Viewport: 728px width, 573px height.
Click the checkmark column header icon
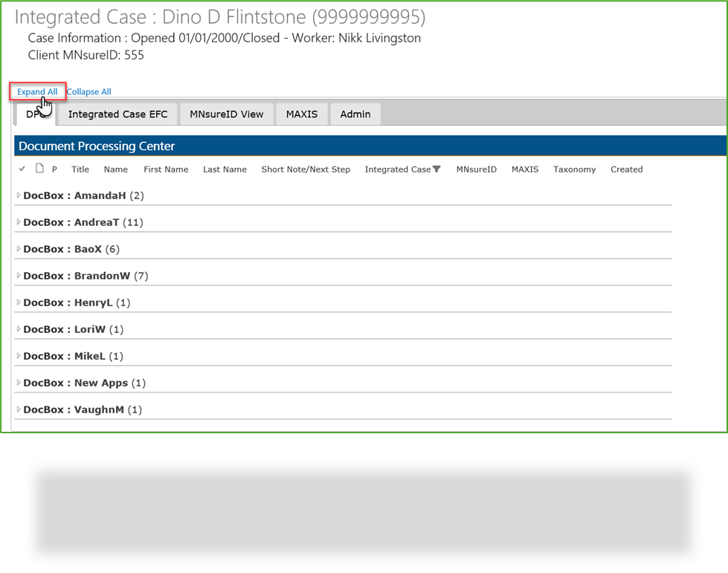coord(22,169)
